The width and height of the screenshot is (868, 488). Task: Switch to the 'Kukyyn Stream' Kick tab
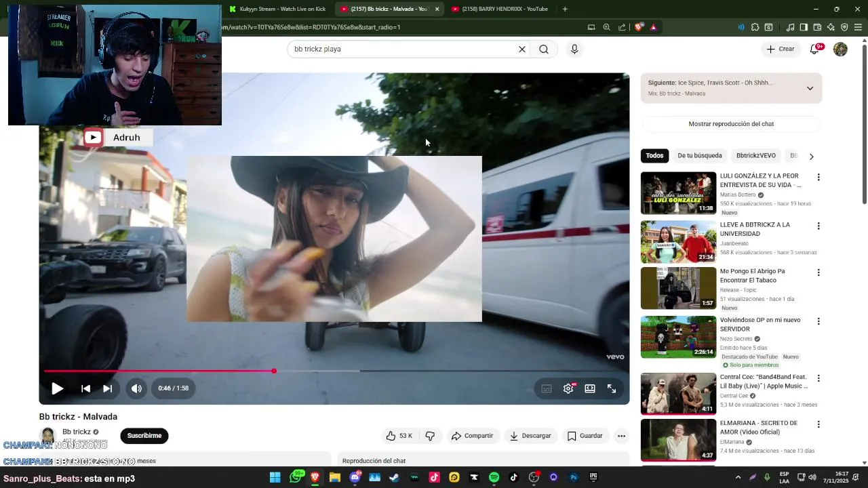tap(278, 9)
